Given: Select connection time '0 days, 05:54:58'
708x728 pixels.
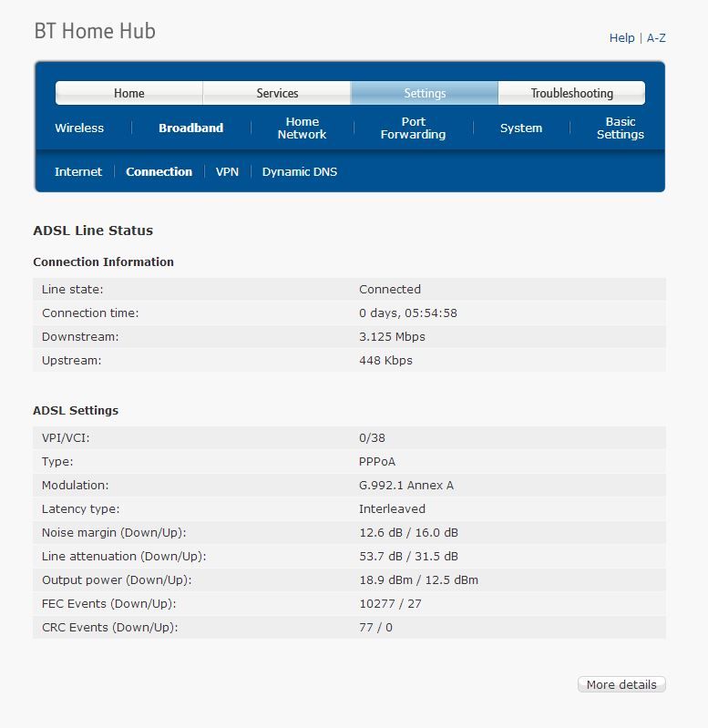Looking at the screenshot, I should point(408,313).
